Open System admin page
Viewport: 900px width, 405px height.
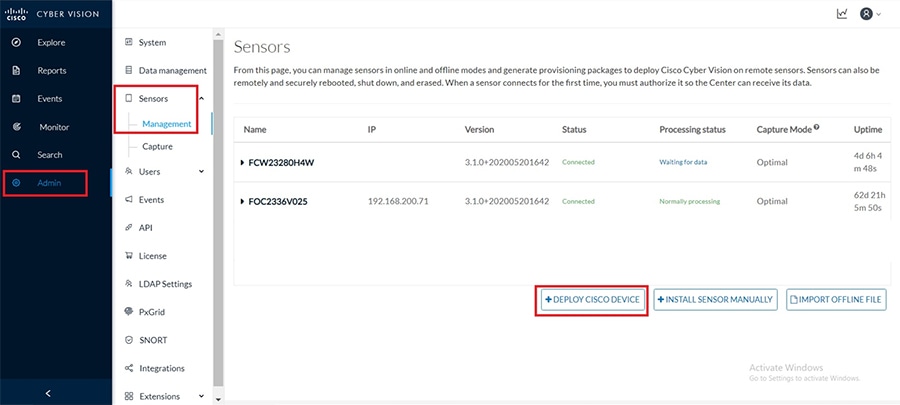(152, 42)
